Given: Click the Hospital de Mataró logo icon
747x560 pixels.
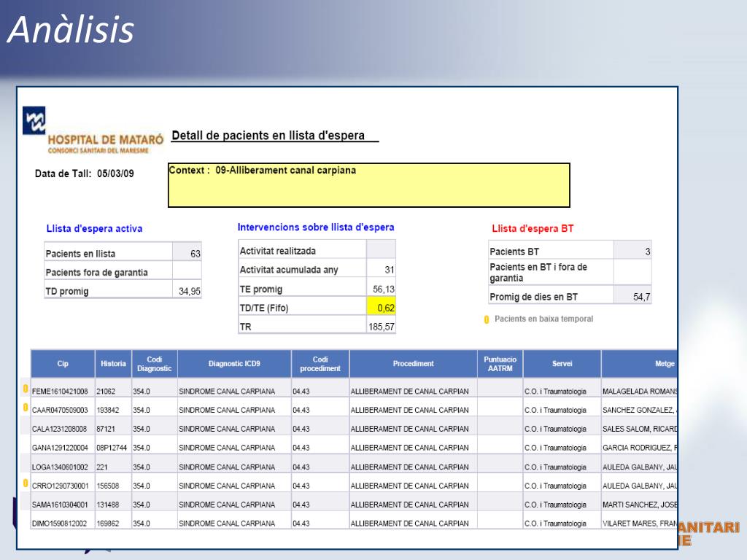Looking at the screenshot, I should click(x=34, y=120).
